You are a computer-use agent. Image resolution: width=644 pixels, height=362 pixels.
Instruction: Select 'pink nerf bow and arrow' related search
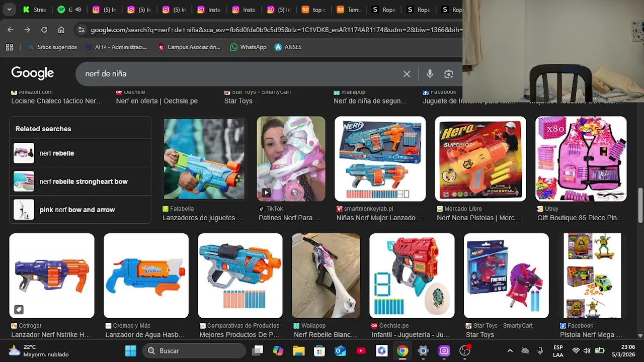click(x=80, y=210)
